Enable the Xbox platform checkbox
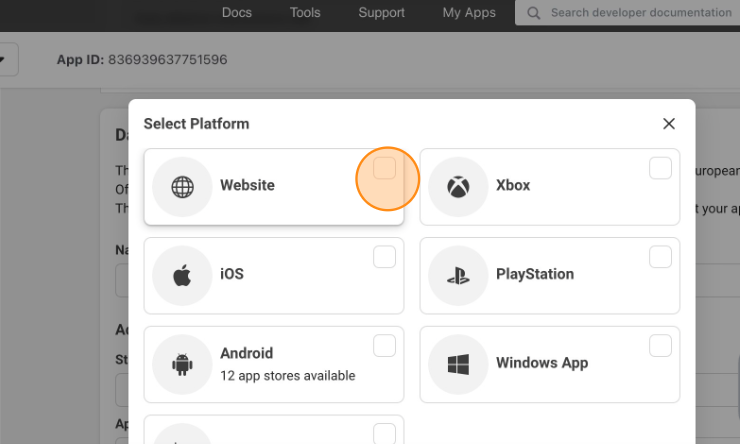Viewport: 740px width, 444px height. [x=660, y=168]
